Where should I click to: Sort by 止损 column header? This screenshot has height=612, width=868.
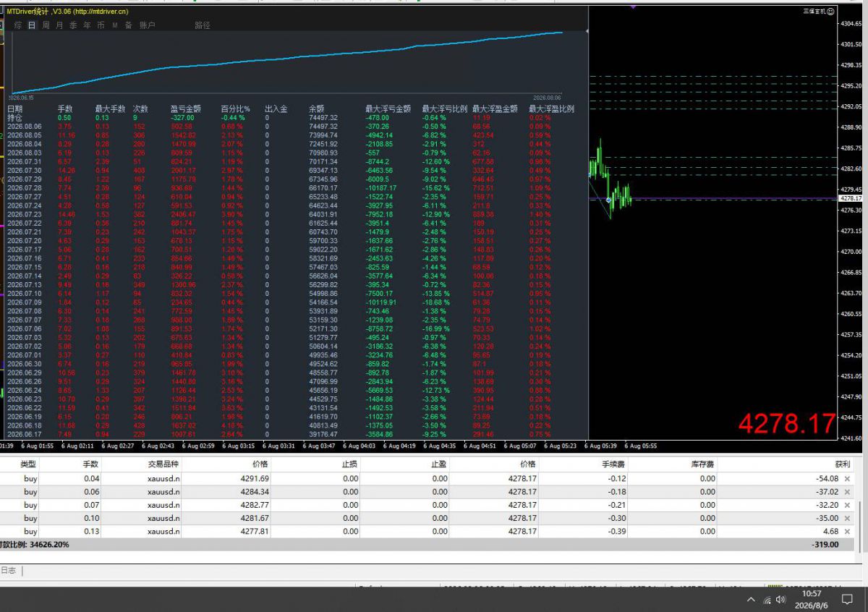coord(349,464)
